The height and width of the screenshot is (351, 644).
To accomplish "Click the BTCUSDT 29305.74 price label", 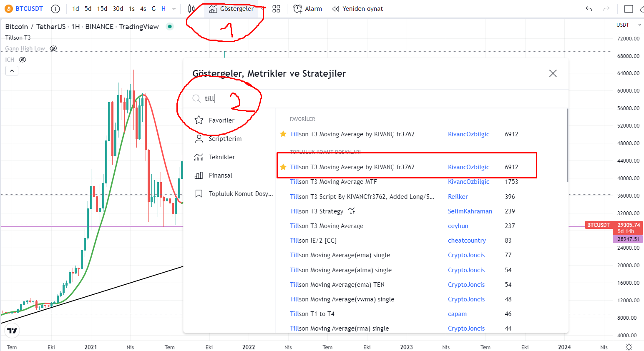I will pos(614,228).
